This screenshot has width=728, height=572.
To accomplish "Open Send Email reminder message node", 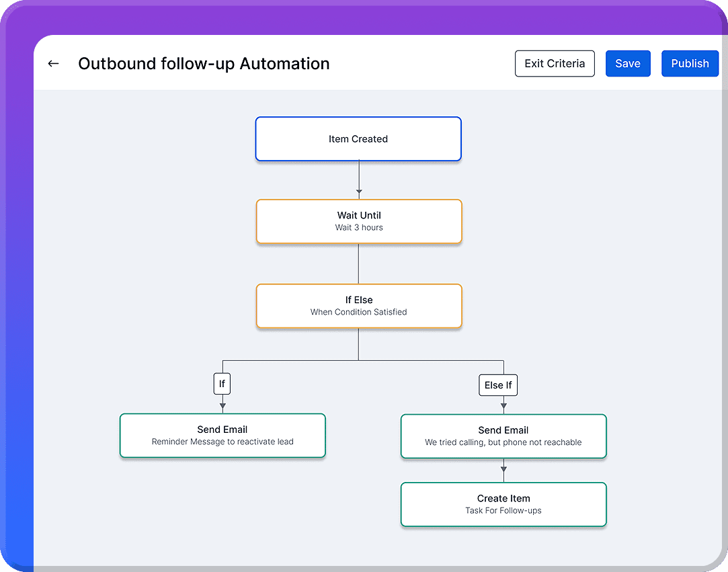I will (x=223, y=436).
